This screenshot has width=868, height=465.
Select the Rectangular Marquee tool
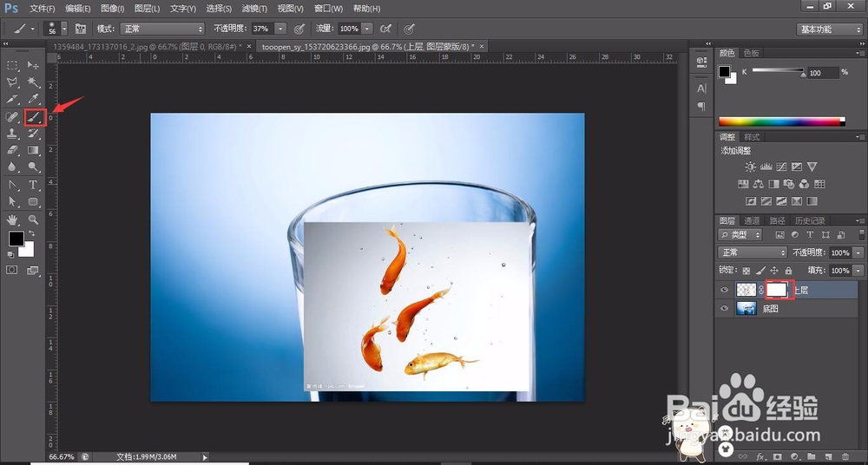point(12,65)
